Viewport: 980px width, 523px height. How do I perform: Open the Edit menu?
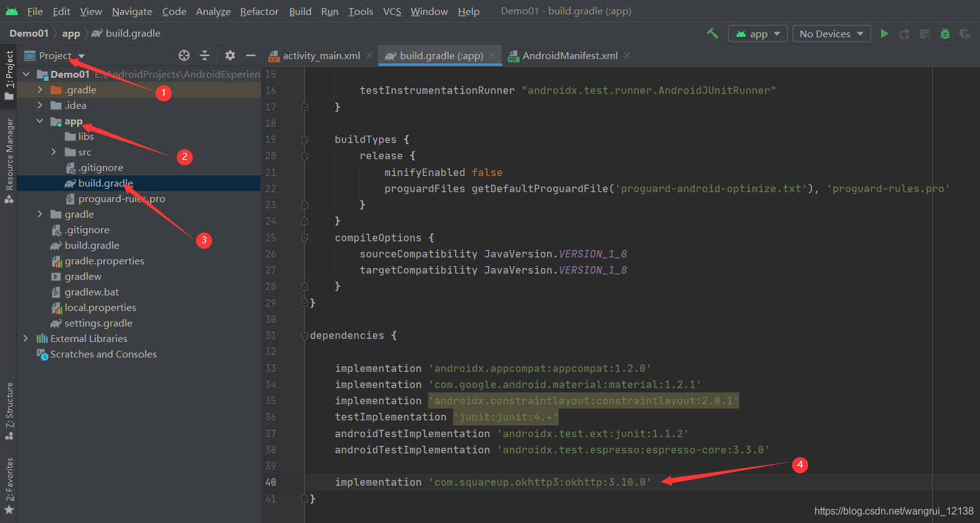click(x=62, y=11)
